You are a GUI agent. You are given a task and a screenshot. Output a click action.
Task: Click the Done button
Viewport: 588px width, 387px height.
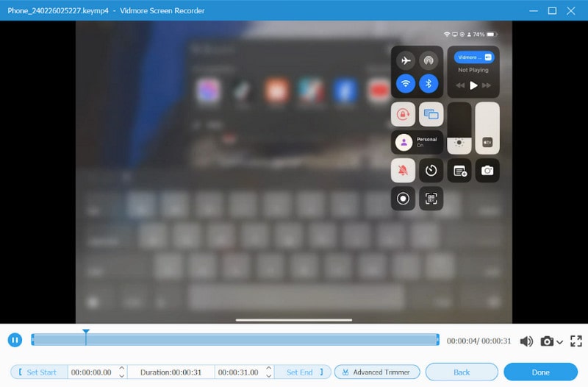coord(540,372)
